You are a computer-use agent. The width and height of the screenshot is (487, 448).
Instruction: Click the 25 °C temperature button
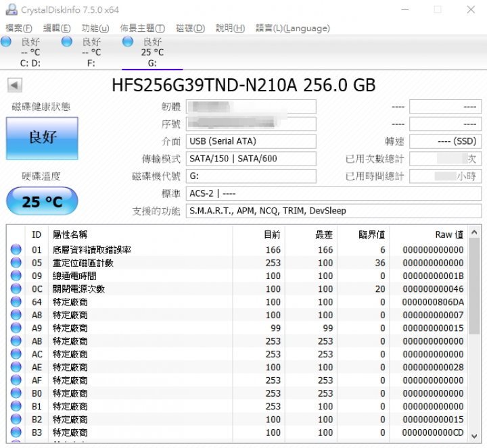pos(42,201)
